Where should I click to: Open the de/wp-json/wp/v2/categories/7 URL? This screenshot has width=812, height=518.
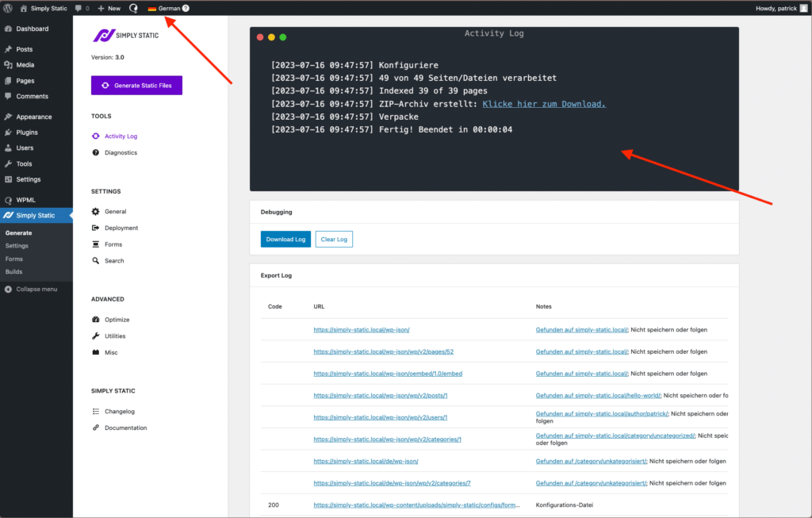pos(392,483)
